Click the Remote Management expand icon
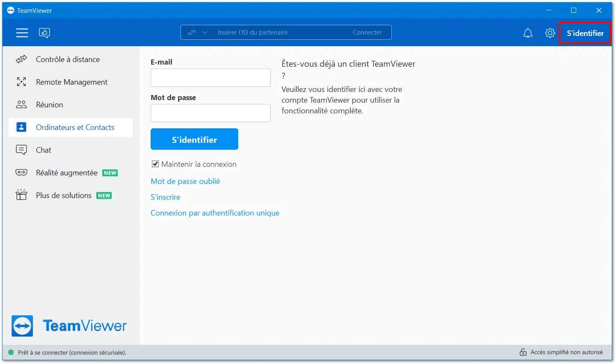This screenshot has height=364, width=616. (21, 82)
